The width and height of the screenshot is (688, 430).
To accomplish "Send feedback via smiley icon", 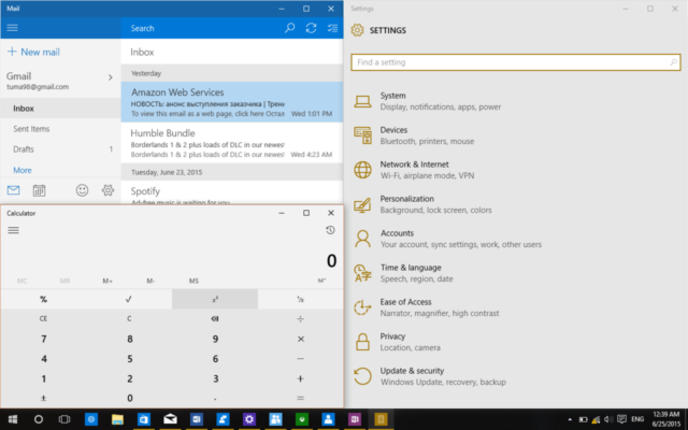I will (x=82, y=190).
